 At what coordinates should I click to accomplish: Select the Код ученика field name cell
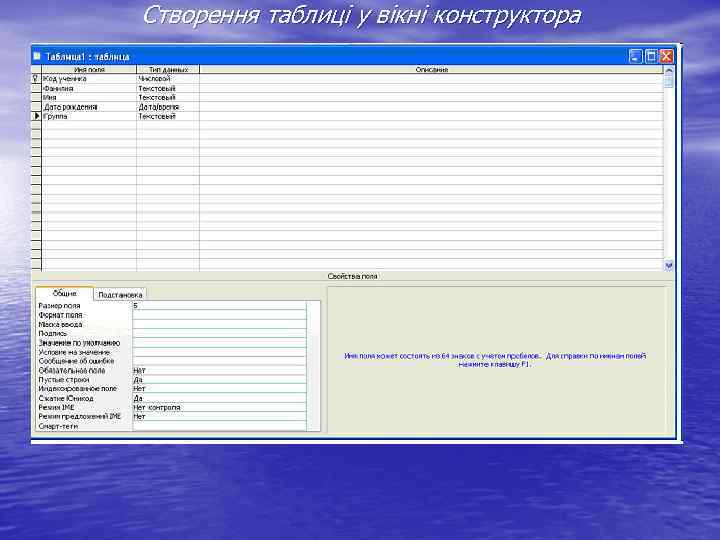point(89,79)
